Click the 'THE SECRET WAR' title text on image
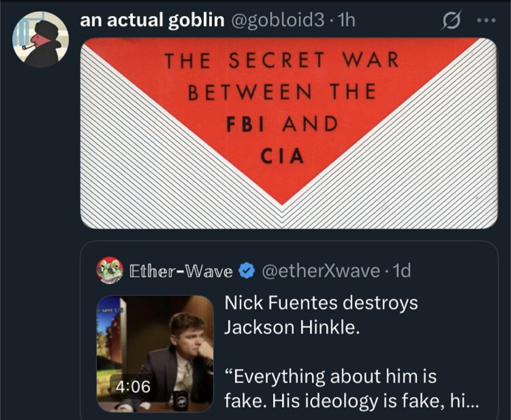This screenshot has width=511, height=420. tap(282, 60)
